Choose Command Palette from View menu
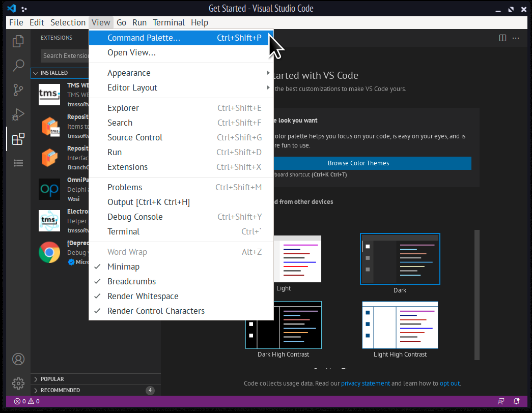 coord(181,38)
